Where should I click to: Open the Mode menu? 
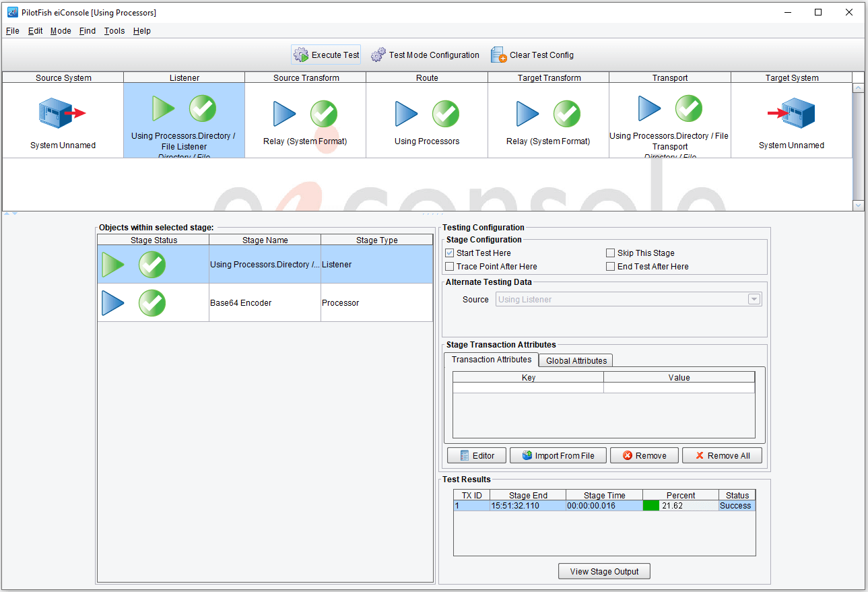coord(61,31)
